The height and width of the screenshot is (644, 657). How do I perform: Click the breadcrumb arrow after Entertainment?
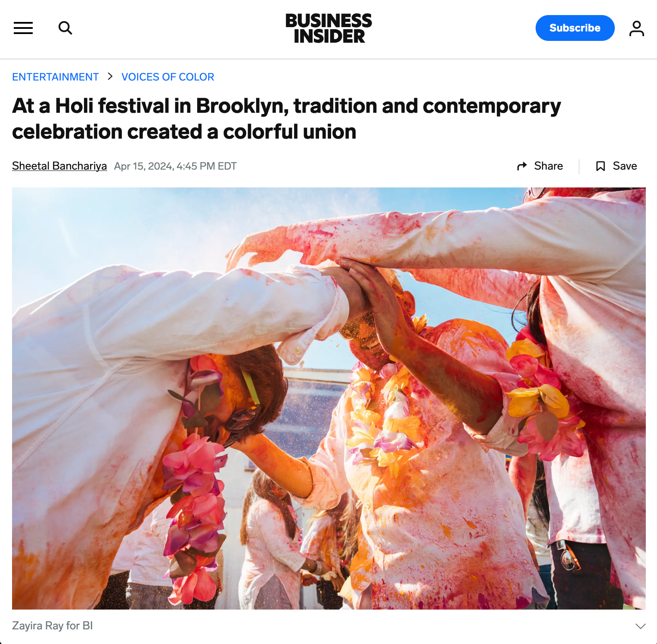click(110, 77)
